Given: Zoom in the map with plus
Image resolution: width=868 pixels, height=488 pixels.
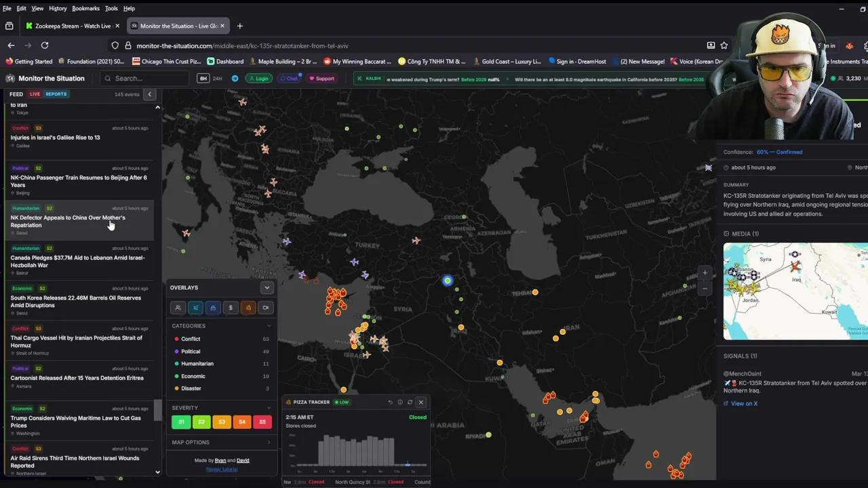Looking at the screenshot, I should pyautogui.click(x=705, y=273).
